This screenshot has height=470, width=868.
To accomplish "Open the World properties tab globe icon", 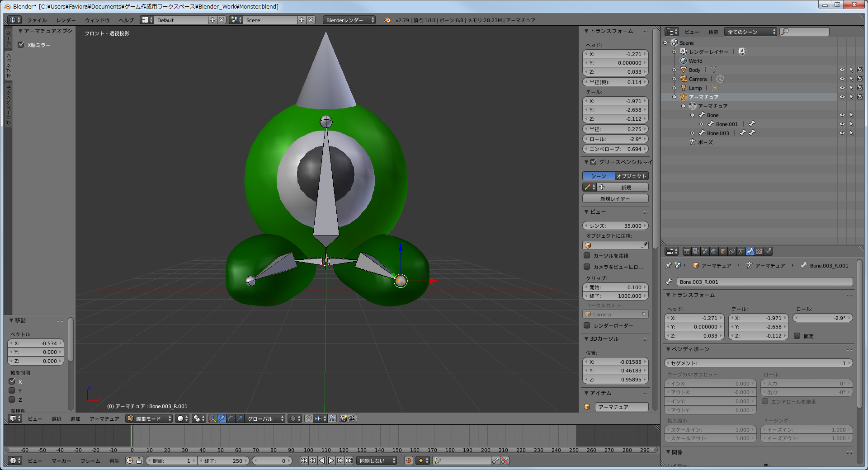I will [x=714, y=251].
